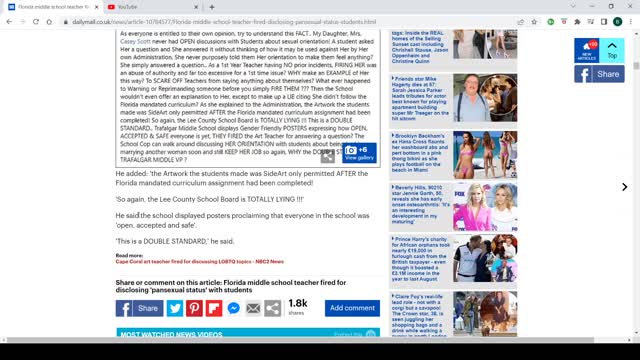Click the page vertical scrollbar thumb
This screenshot has width=640, height=360.
click(636, 66)
